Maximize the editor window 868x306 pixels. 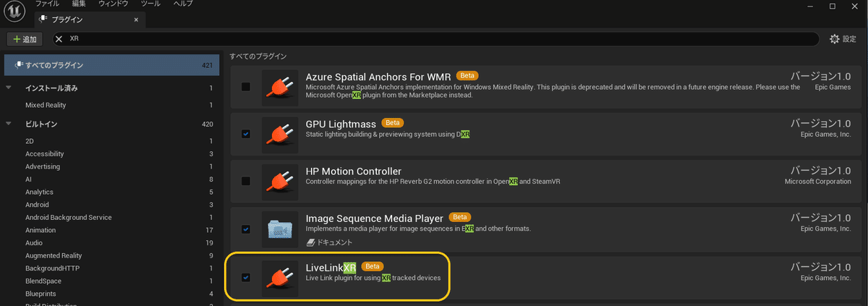pos(833,6)
